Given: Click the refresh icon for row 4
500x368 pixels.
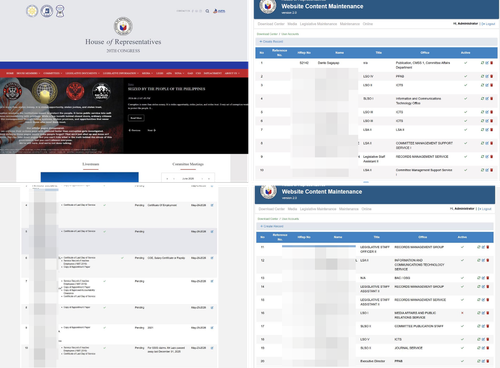Looking at the screenshot, I should [x=482, y=98].
